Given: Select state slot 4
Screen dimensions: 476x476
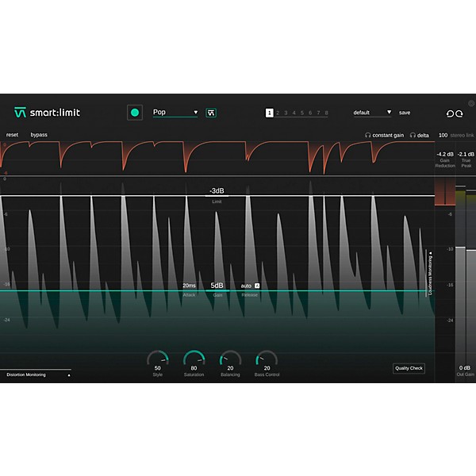Looking at the screenshot, I should pos(294,113).
